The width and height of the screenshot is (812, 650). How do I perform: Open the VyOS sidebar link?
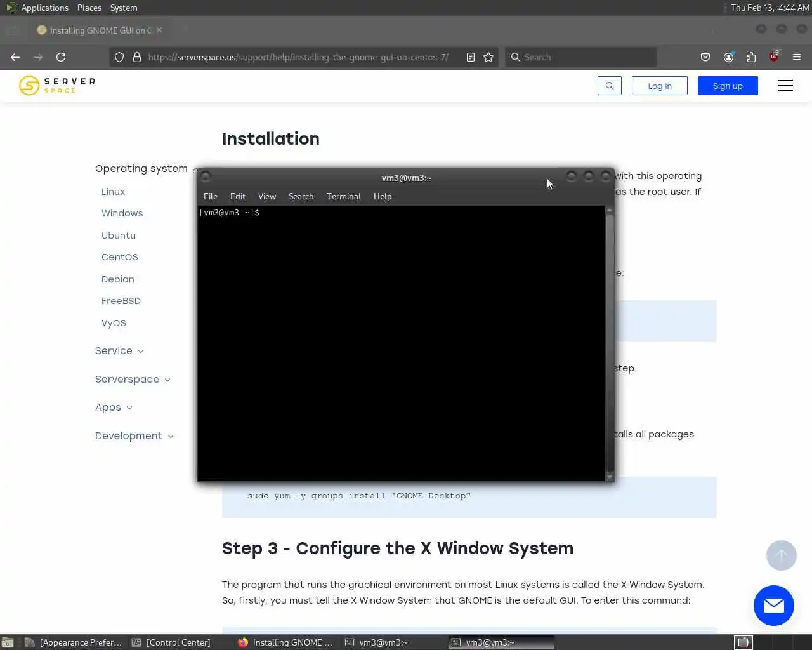pos(114,323)
